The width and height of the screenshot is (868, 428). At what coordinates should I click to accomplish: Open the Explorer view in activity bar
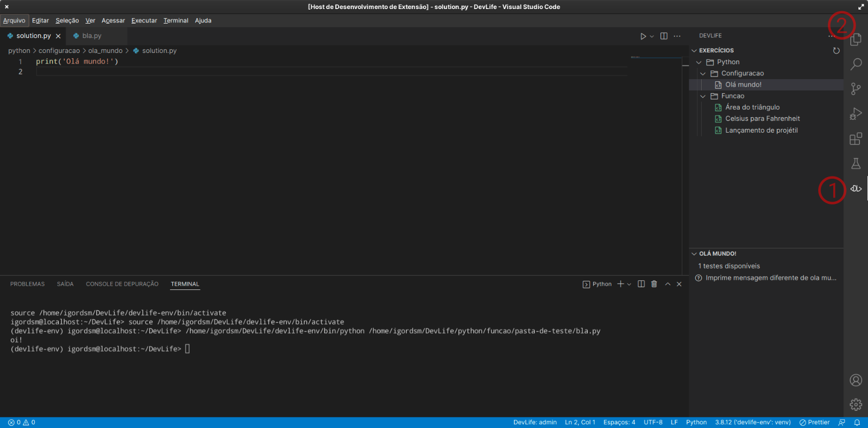coord(856,39)
